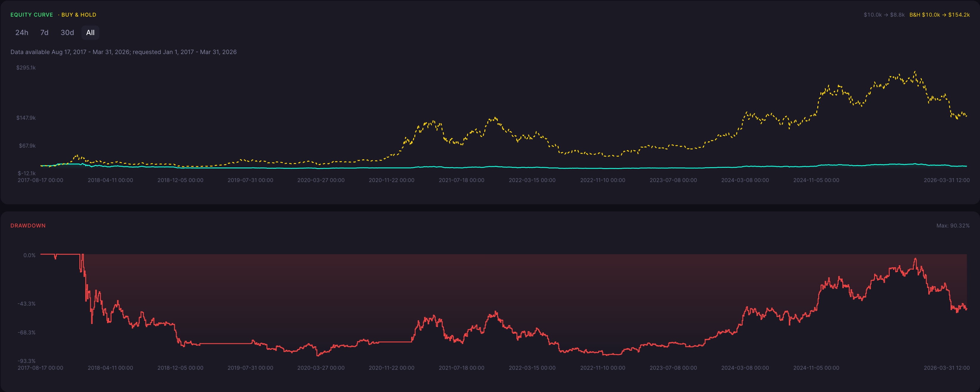Click the DRAWDOWN panel title
The image size is (980, 392).
click(x=28, y=226)
